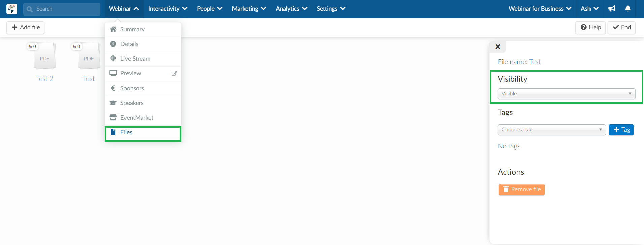This screenshot has height=245, width=644.
Task: Click the download counter badge on Test
Action: [x=77, y=47]
